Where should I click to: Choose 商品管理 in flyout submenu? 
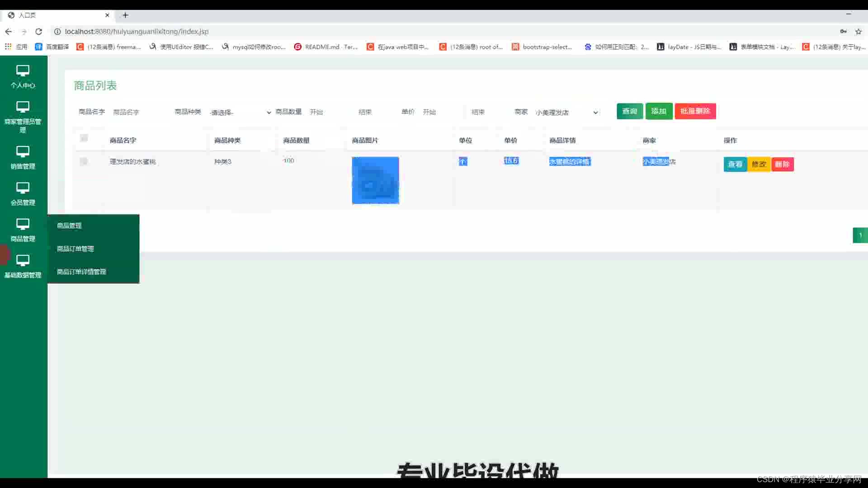pyautogui.click(x=69, y=225)
